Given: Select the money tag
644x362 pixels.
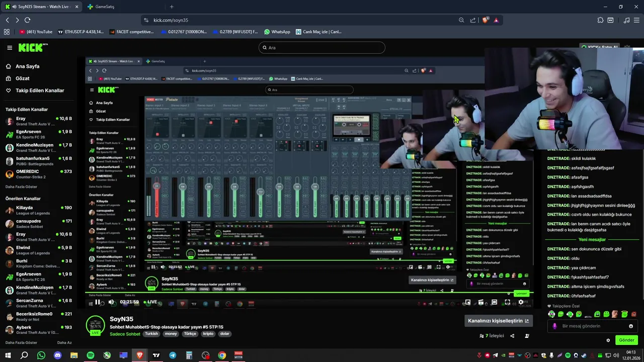Looking at the screenshot, I should [171, 334].
